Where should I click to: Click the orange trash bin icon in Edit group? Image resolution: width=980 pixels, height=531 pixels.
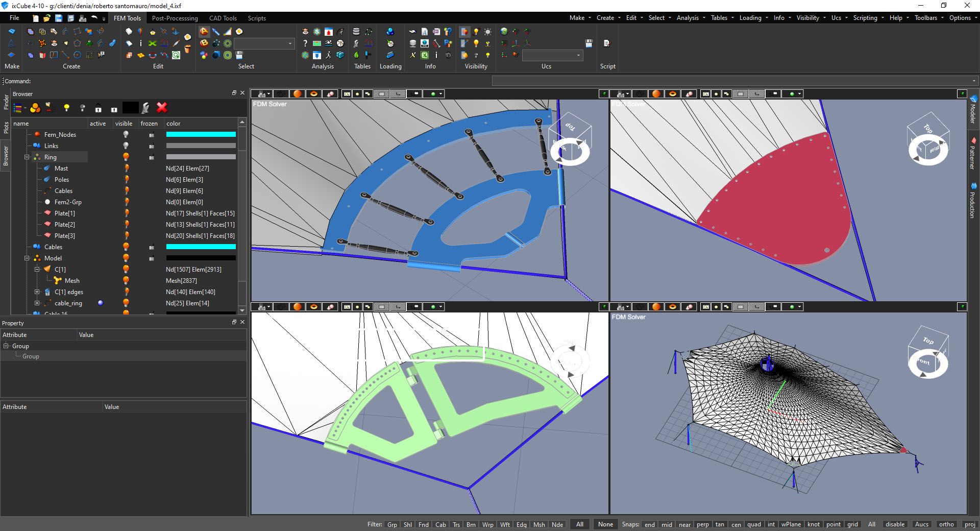pos(187,49)
